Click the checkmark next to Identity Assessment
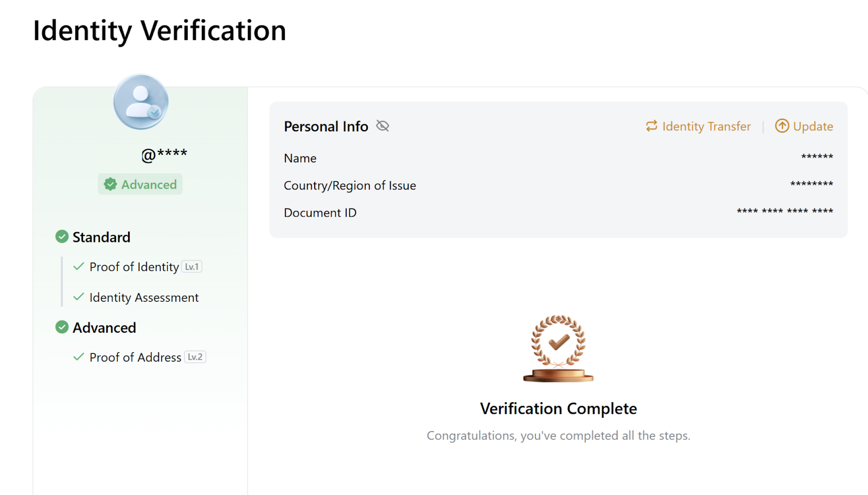Screen dimensions: 868x495 78,297
